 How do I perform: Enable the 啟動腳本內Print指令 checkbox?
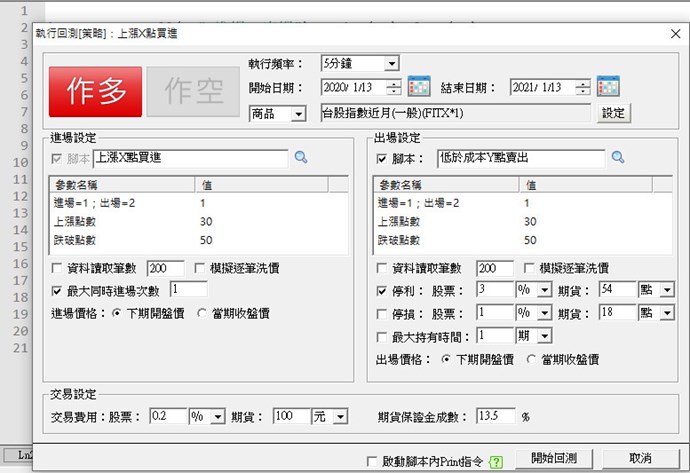pos(372,462)
